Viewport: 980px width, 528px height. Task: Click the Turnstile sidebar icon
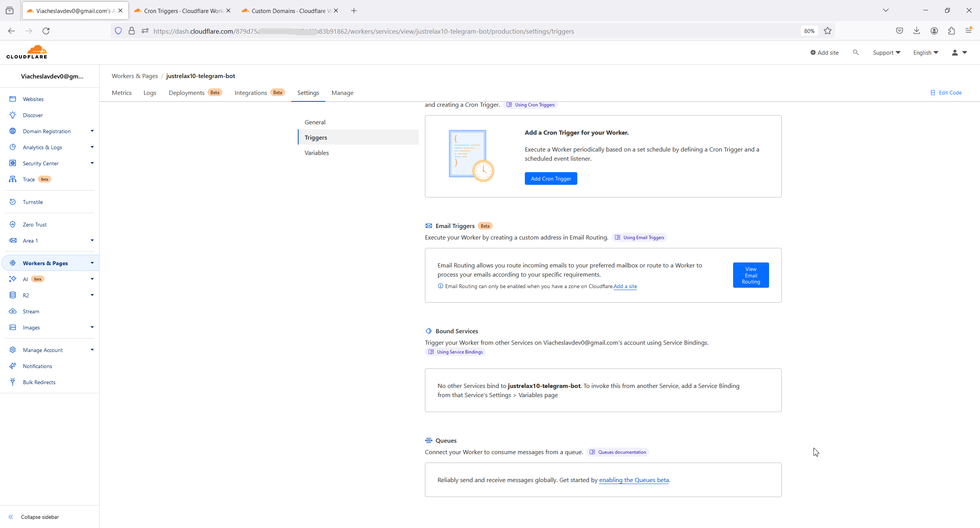[13, 202]
